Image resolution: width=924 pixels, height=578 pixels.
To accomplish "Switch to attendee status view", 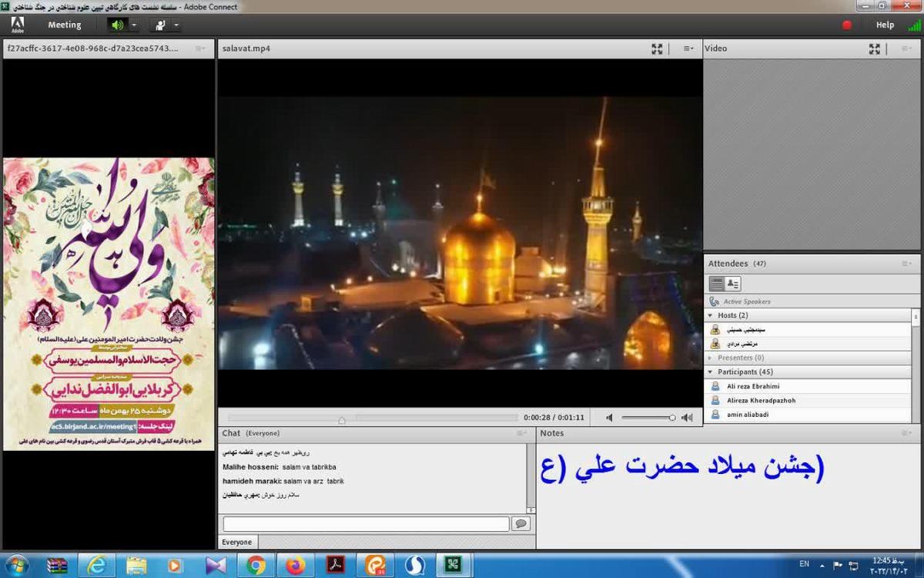I will pyautogui.click(x=732, y=284).
